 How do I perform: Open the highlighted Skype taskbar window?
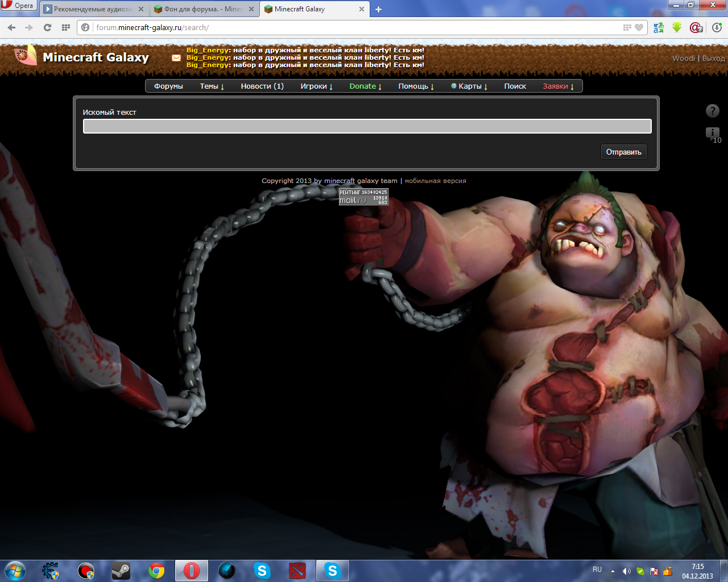point(333,571)
